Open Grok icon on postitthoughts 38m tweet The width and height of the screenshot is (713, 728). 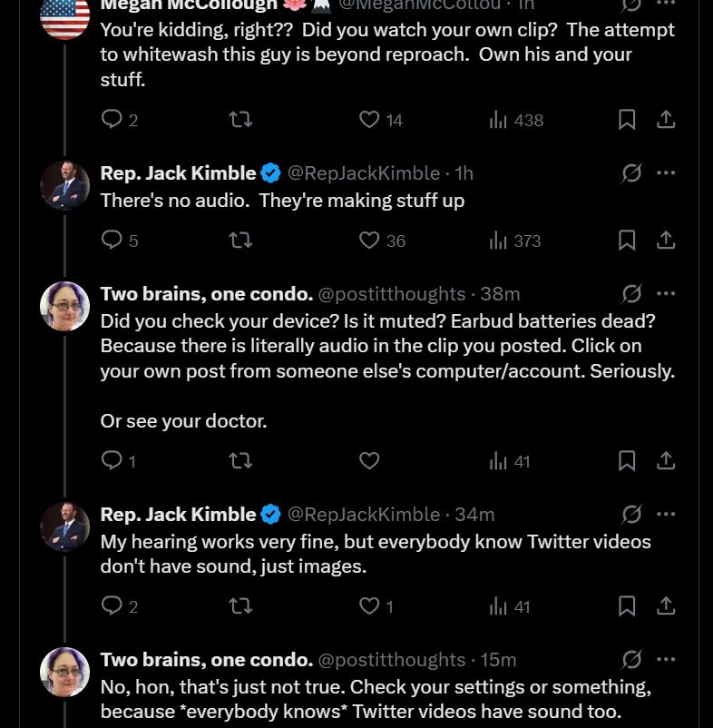[631, 294]
